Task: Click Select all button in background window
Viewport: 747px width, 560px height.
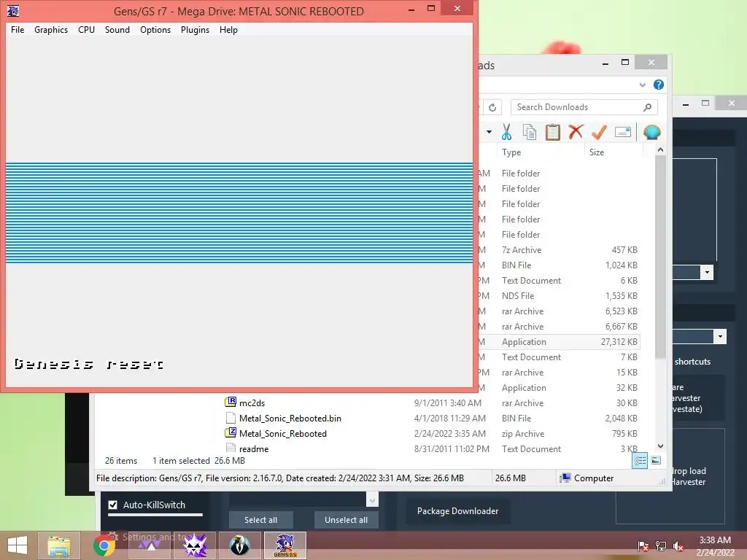Action: coord(260,520)
